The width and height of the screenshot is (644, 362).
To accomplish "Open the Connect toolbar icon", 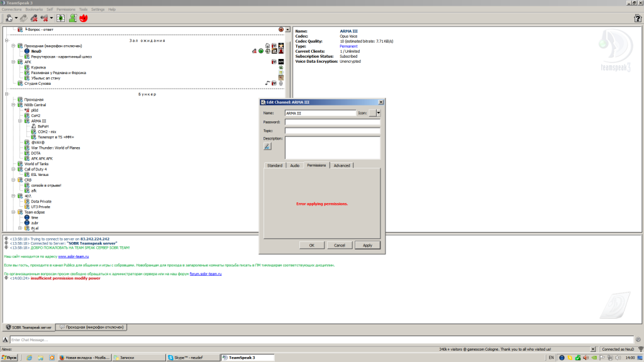I will [9, 18].
